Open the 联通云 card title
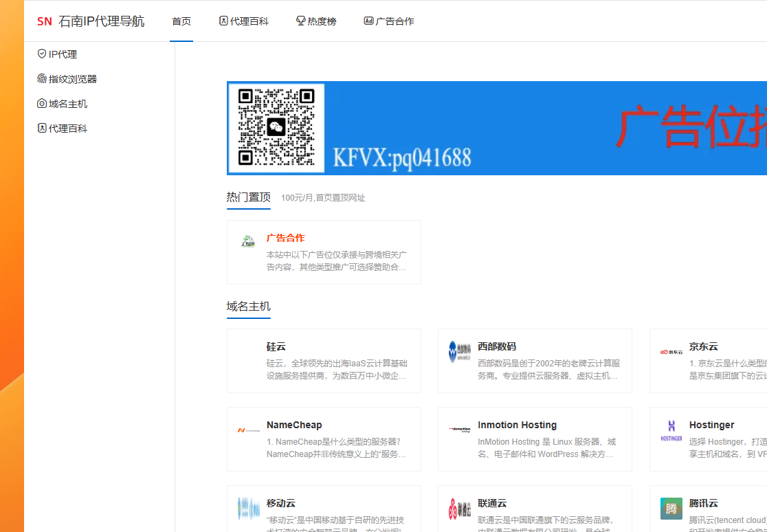Screen dimensions: 767x532 pyautogui.click(x=492, y=503)
